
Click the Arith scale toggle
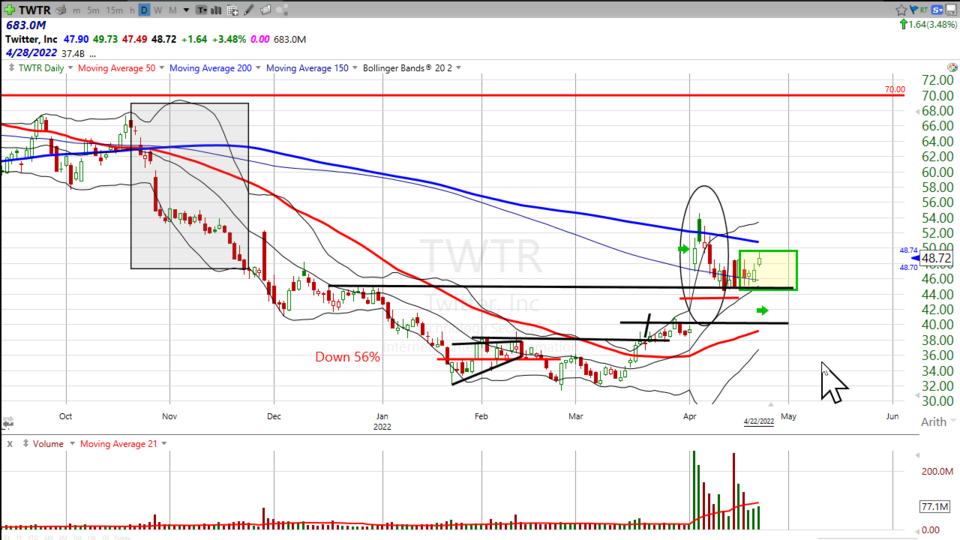tap(934, 422)
